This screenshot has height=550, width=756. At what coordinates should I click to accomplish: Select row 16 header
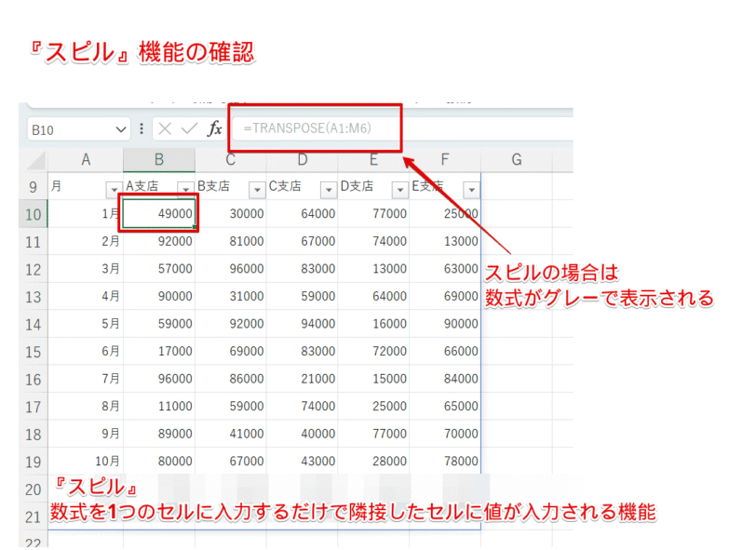coord(33,379)
